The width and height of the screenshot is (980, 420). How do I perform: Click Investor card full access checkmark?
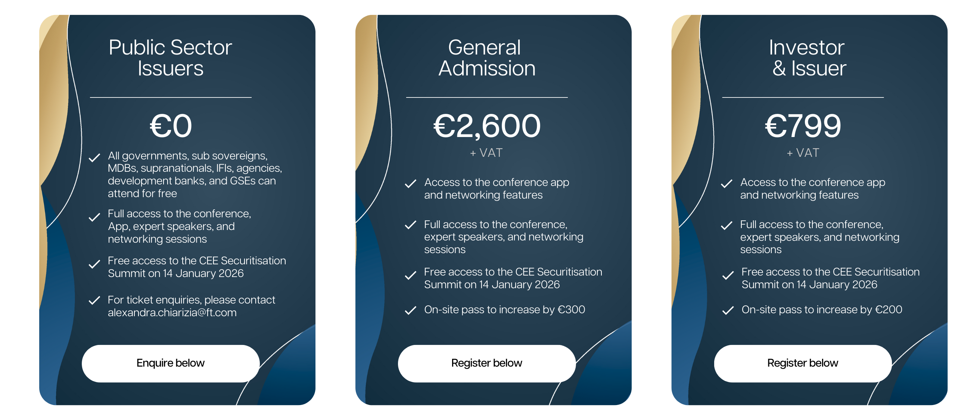[x=727, y=225]
